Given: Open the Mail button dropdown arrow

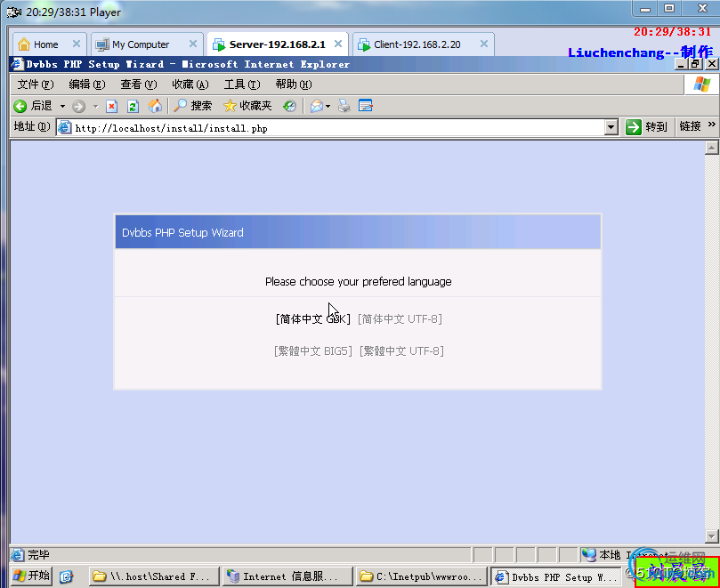Looking at the screenshot, I should pos(328,107).
